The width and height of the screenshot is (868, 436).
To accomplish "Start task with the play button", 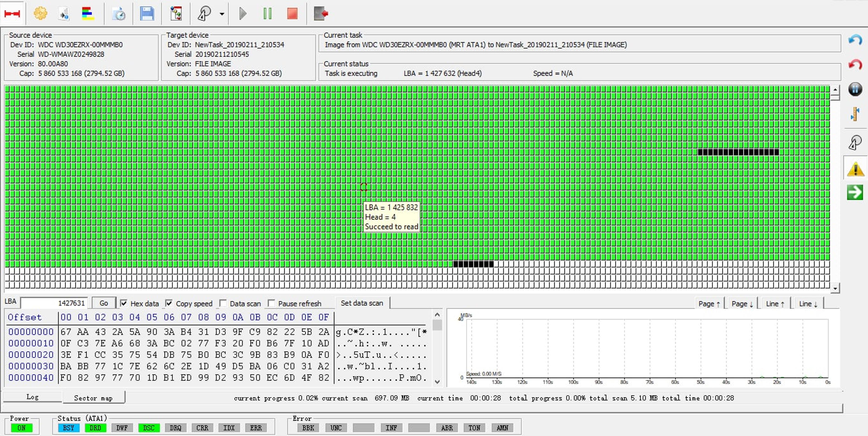I will (243, 14).
